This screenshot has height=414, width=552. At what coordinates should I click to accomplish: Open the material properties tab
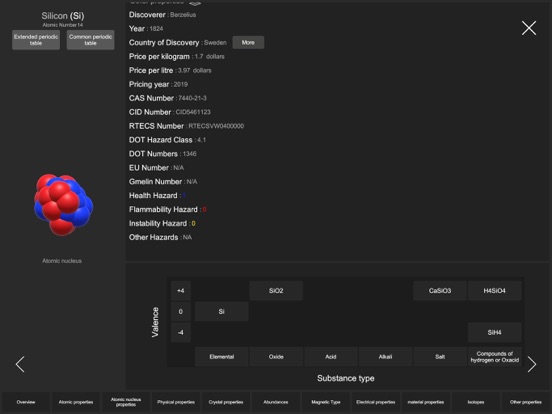[x=426, y=402]
